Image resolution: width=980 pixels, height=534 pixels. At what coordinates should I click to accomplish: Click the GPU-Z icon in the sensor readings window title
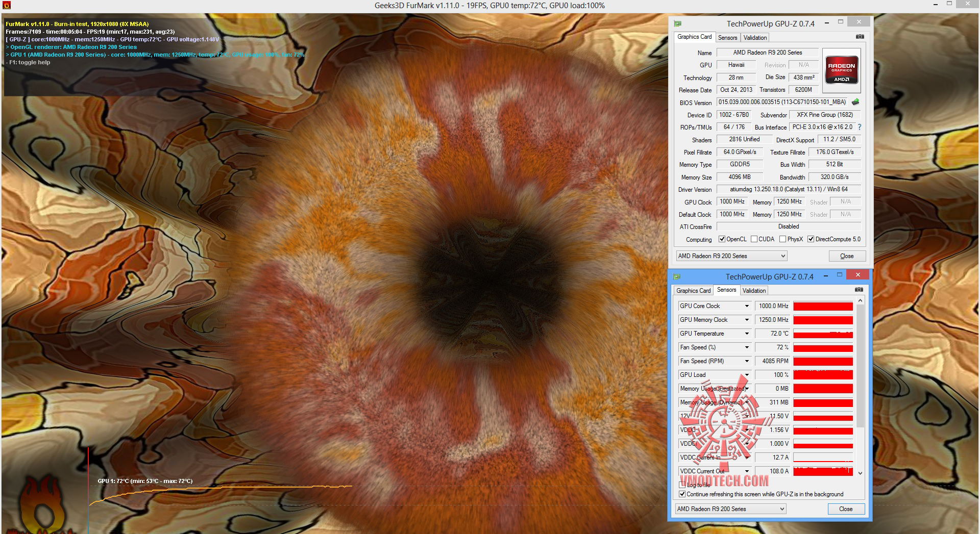coord(676,276)
